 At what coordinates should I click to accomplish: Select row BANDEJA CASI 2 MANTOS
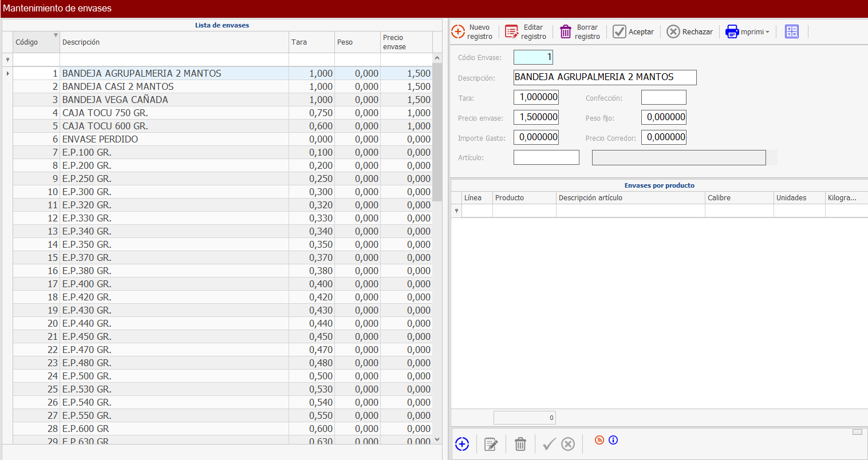pyautogui.click(x=222, y=86)
